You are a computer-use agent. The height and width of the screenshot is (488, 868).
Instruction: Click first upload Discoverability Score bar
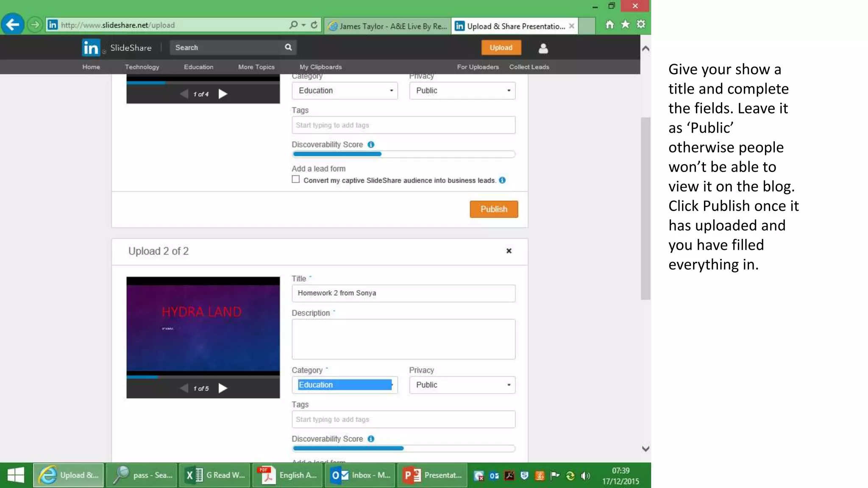[403, 154]
